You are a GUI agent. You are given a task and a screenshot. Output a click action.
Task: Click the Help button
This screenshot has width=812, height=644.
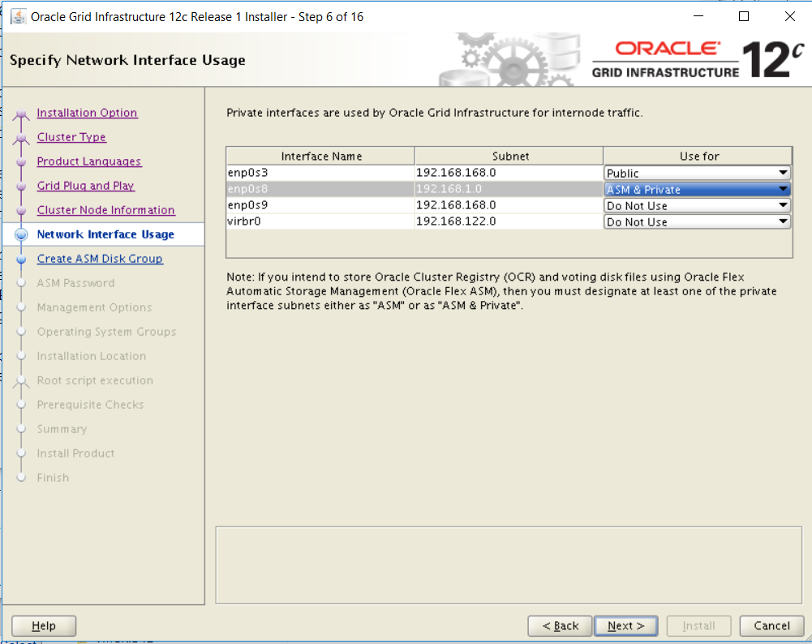click(44, 626)
